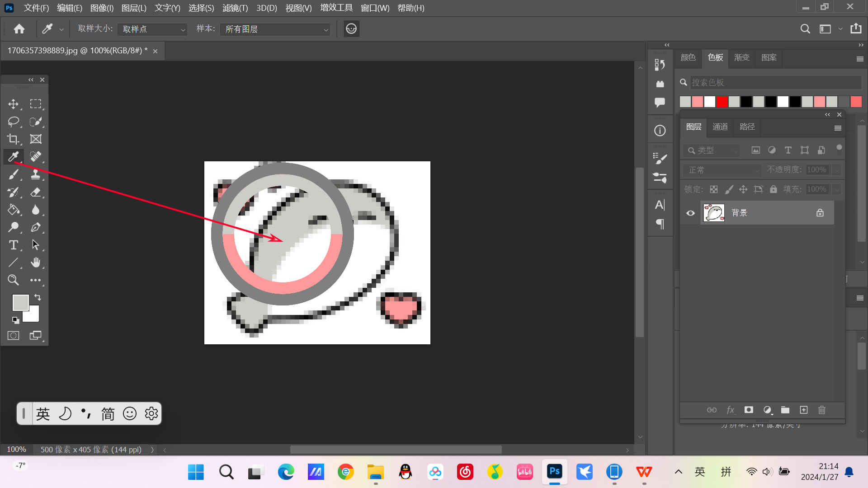Pick the red swatch in 色板

tap(722, 102)
